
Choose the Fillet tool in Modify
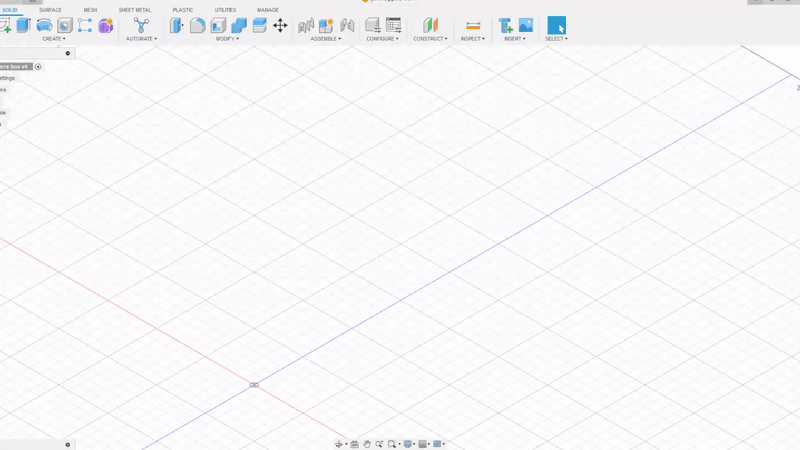(x=198, y=25)
